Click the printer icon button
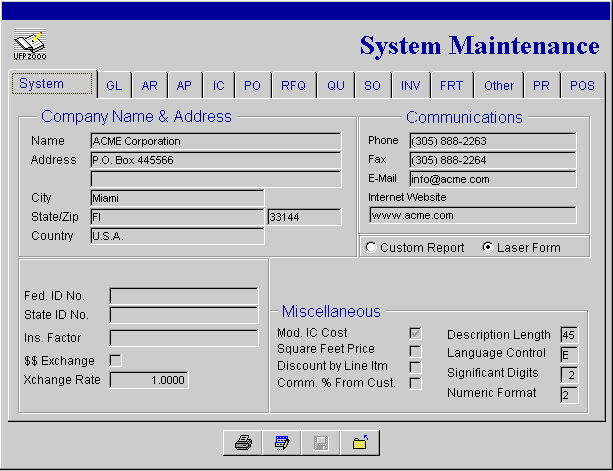The image size is (613, 471). tap(243, 443)
